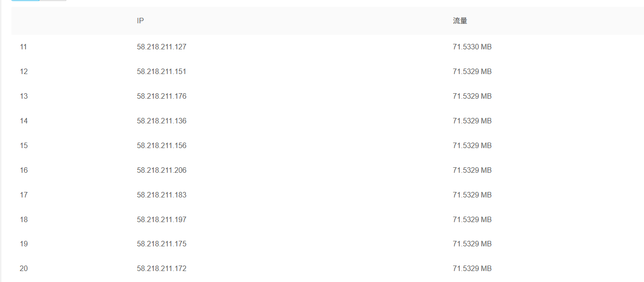Click row number 14

click(x=24, y=121)
